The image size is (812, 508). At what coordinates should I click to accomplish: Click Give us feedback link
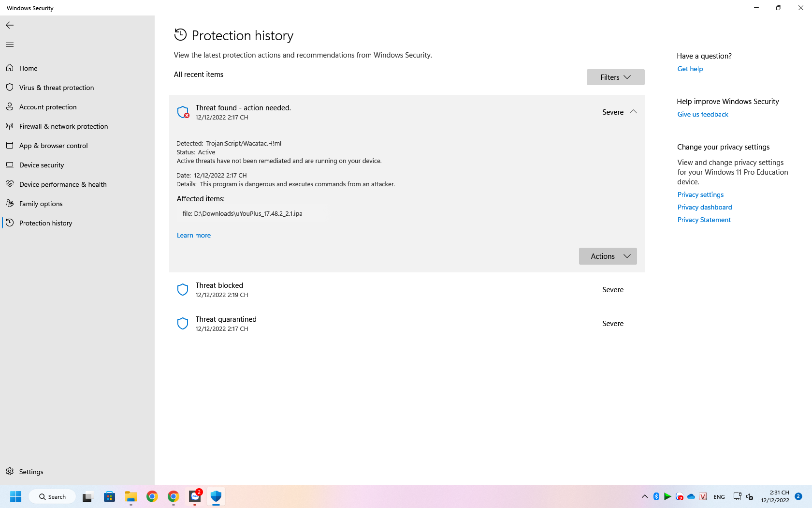coord(702,115)
